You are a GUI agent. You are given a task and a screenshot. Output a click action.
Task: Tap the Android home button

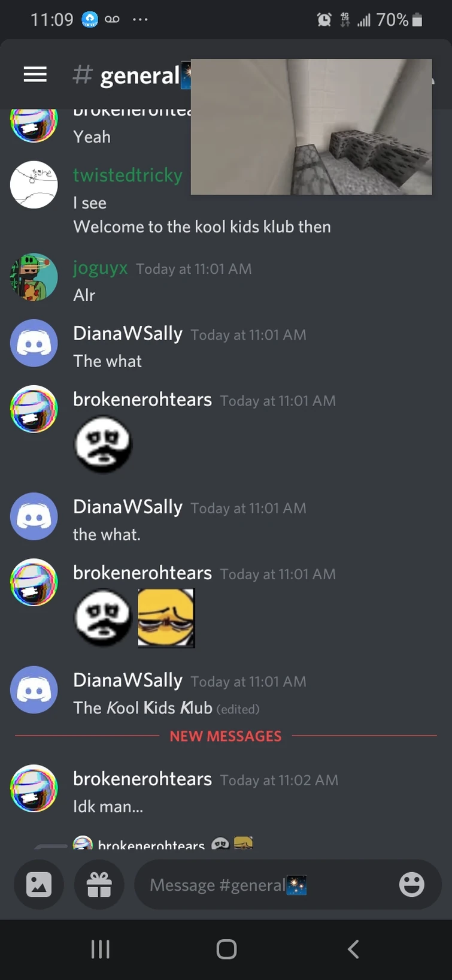(x=226, y=949)
